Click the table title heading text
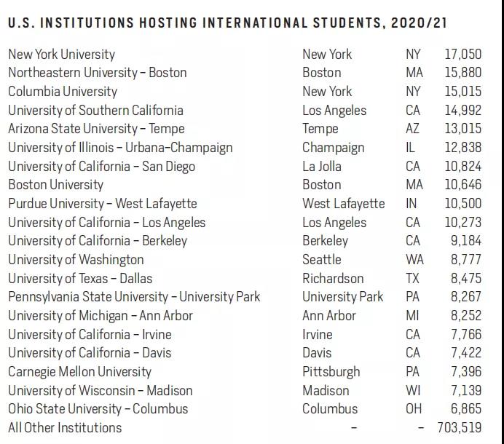This screenshot has width=504, height=444. pyautogui.click(x=227, y=23)
